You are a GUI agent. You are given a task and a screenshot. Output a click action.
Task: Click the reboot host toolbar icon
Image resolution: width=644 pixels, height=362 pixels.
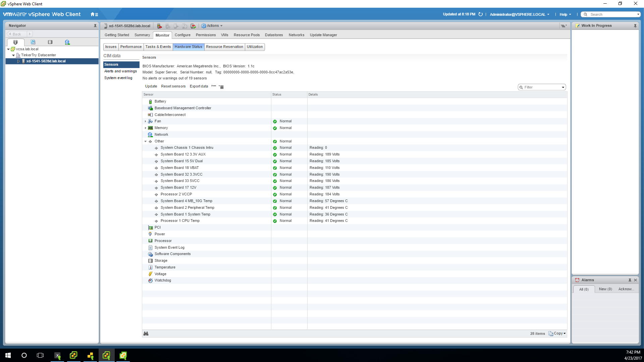point(193,26)
